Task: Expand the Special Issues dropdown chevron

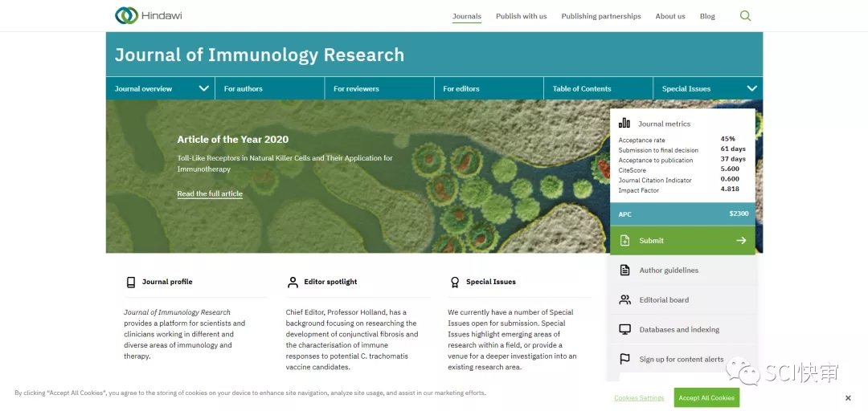Action: tap(751, 88)
